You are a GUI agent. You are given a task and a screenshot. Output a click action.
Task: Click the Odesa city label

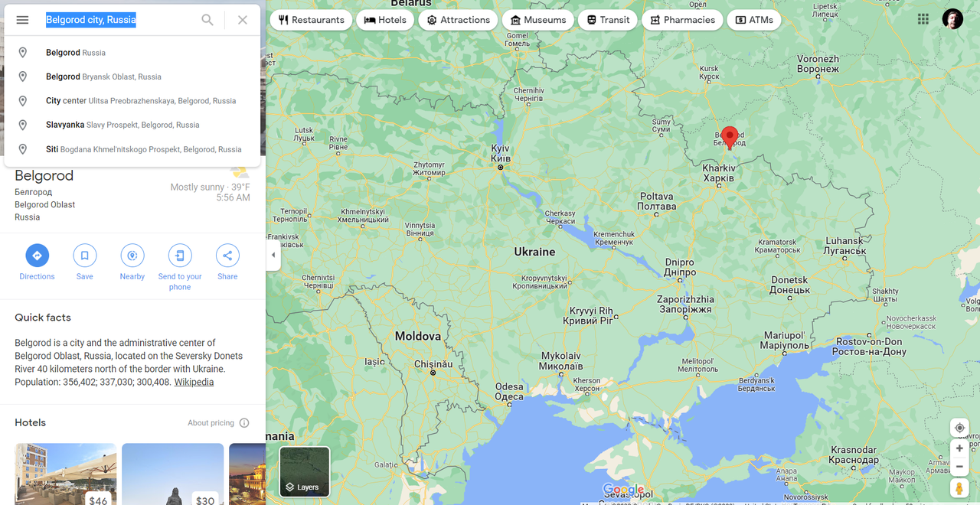point(509,392)
